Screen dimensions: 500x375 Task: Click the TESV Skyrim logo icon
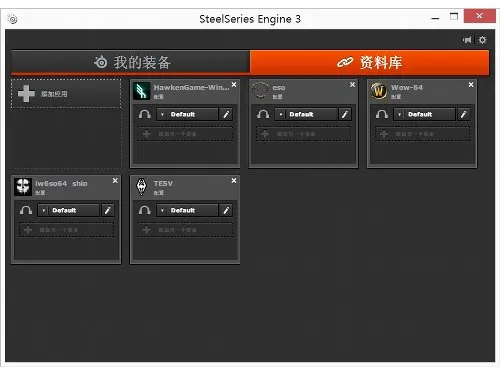click(x=142, y=187)
